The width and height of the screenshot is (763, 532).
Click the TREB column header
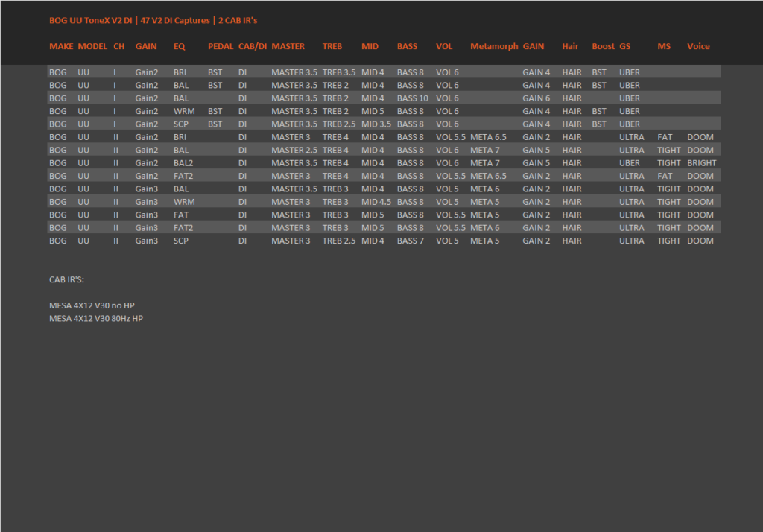[332, 46]
